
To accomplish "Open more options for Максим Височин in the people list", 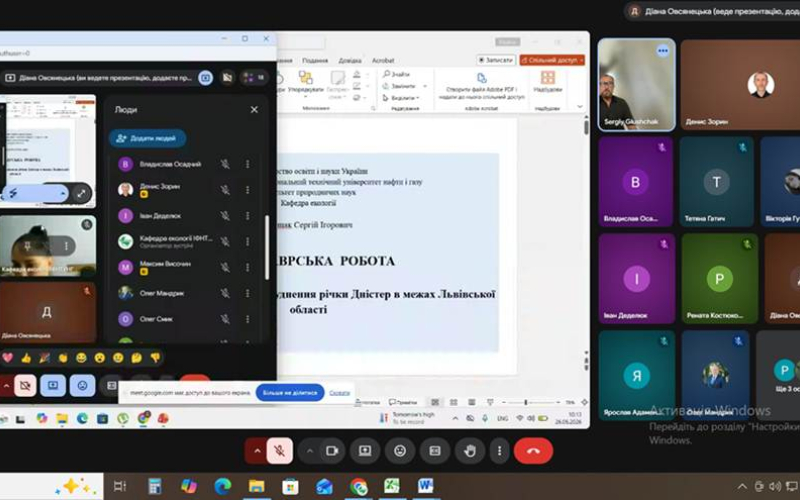I will pyautogui.click(x=248, y=267).
